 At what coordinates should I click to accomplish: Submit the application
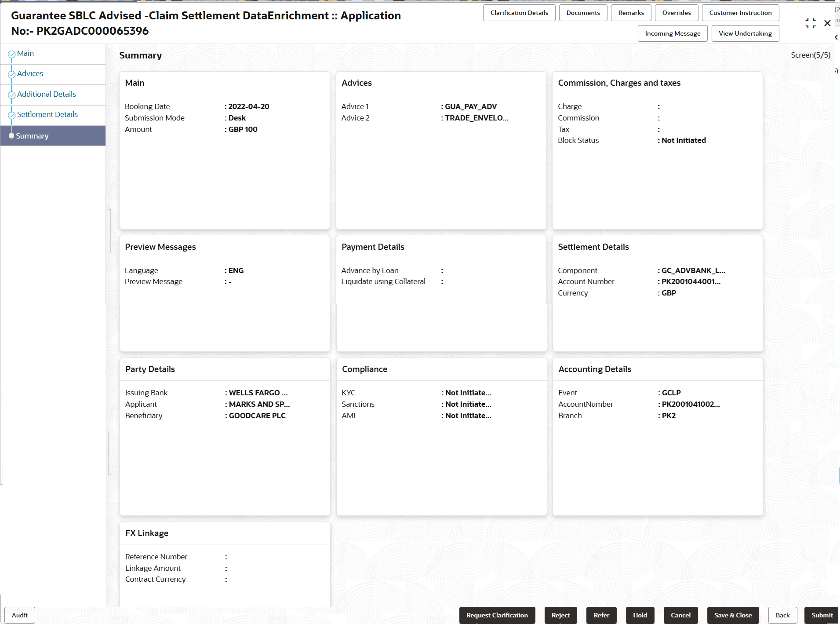point(822,615)
